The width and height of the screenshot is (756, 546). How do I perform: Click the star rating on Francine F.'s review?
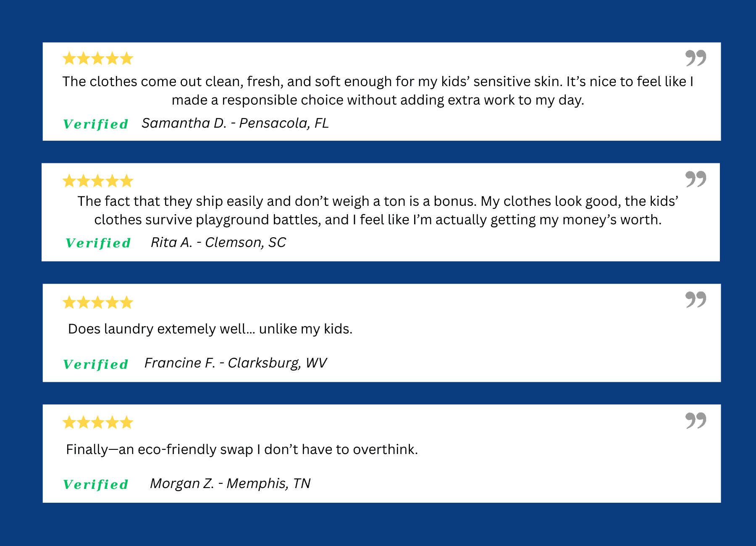(x=98, y=302)
